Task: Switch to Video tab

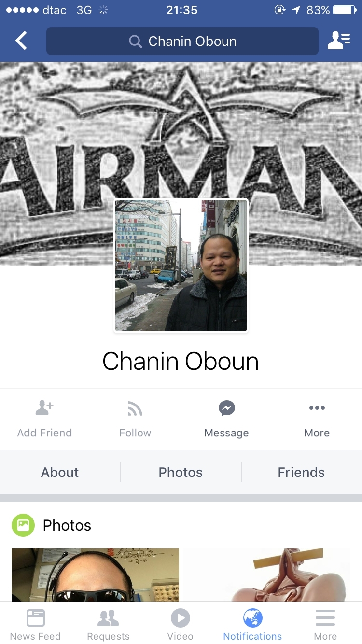Action: point(181,625)
